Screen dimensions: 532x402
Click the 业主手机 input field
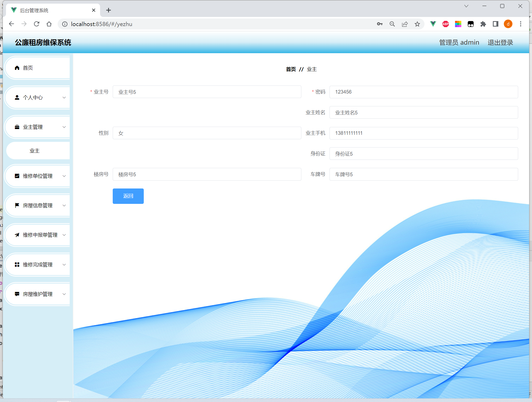tap(423, 133)
